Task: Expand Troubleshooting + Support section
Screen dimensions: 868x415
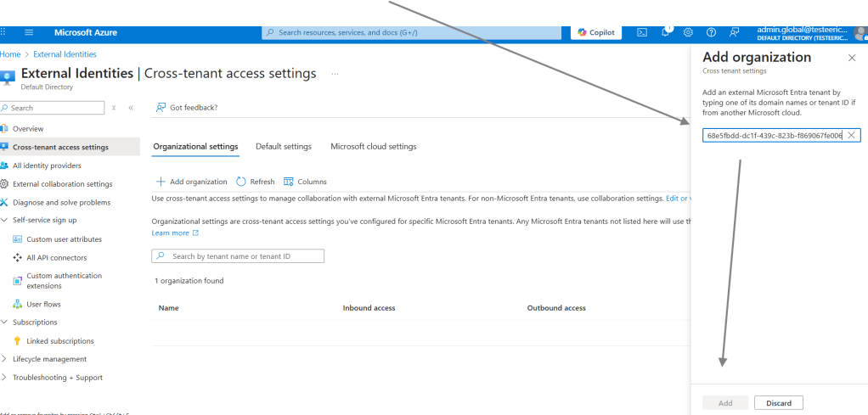Action: pyautogui.click(x=5, y=378)
